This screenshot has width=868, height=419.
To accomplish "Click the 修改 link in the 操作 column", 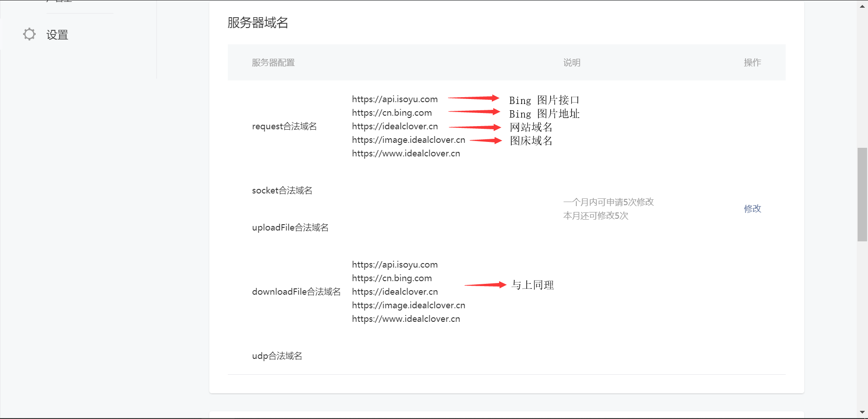I will coord(752,208).
